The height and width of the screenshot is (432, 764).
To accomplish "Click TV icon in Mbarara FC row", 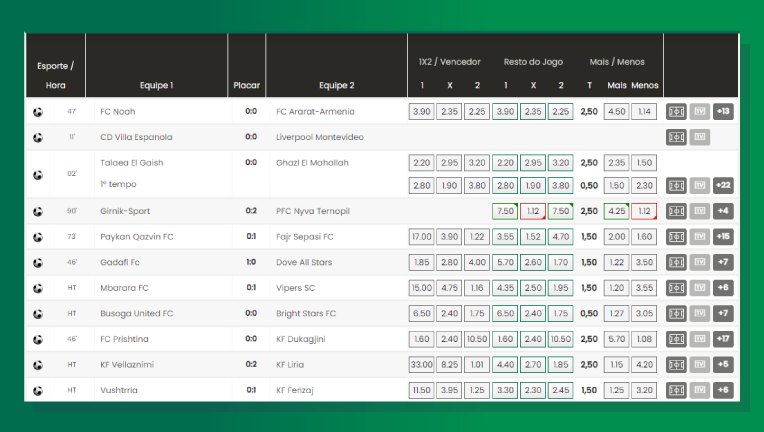I will [700, 288].
